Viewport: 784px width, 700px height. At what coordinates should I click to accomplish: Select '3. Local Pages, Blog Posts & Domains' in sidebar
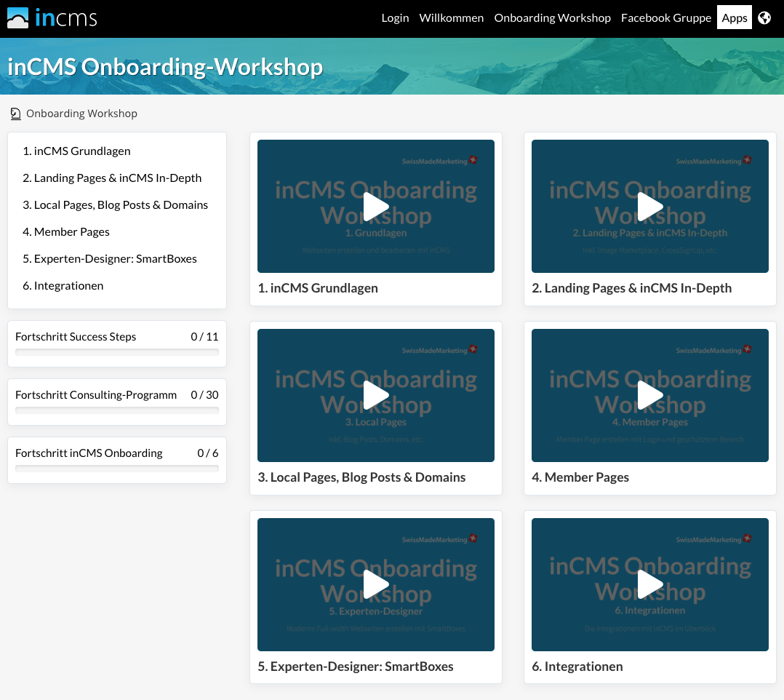click(x=115, y=205)
